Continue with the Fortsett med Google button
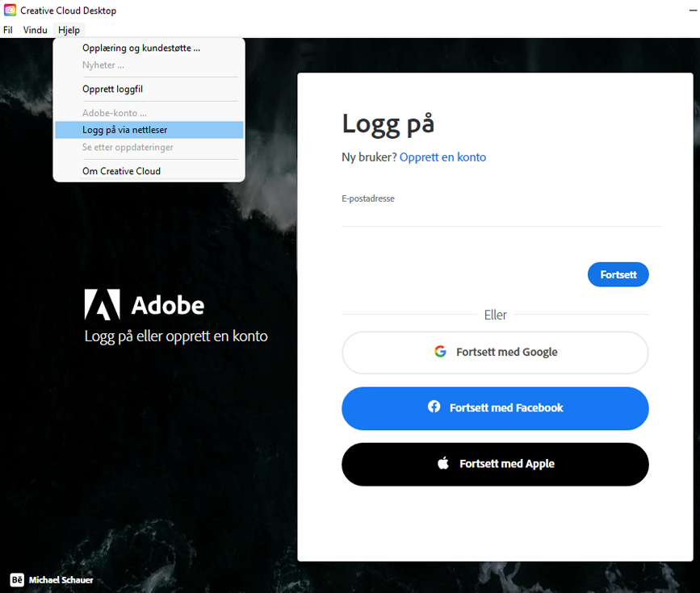This screenshot has width=700, height=593. (x=495, y=353)
